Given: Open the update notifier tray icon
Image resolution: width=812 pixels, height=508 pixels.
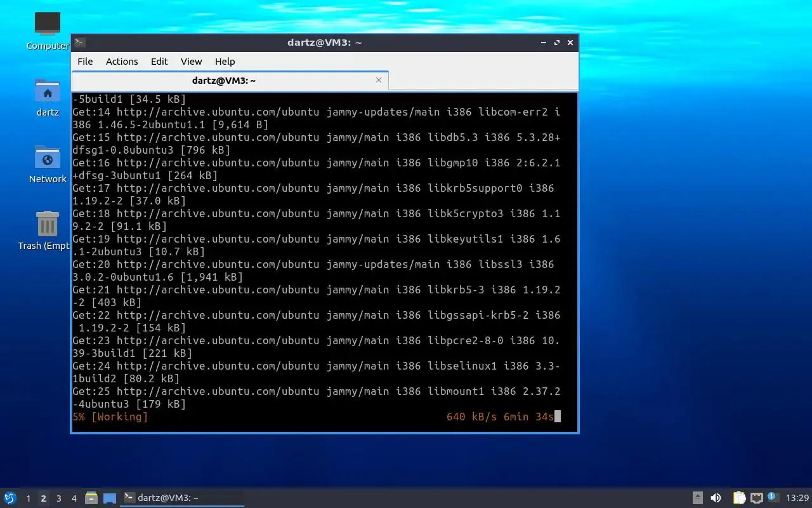Looking at the screenshot, I should coord(773,497).
